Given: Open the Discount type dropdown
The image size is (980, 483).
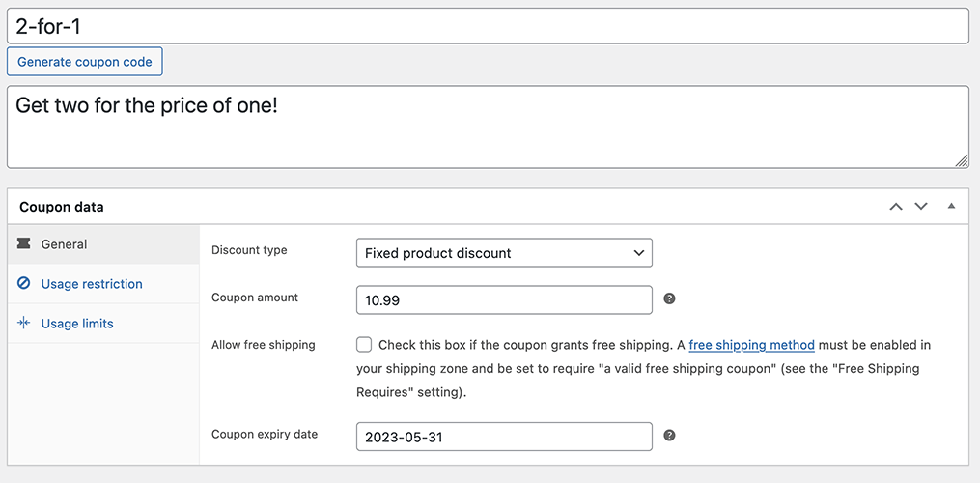Looking at the screenshot, I should [x=504, y=253].
